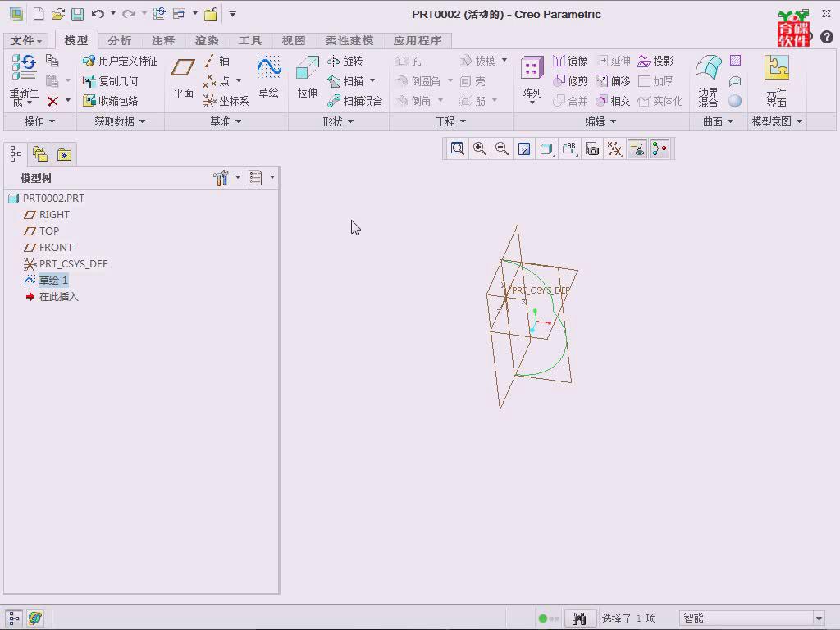840x630 pixels.
Task: Switch to the Annotate (注释) tab
Action: [x=163, y=40]
